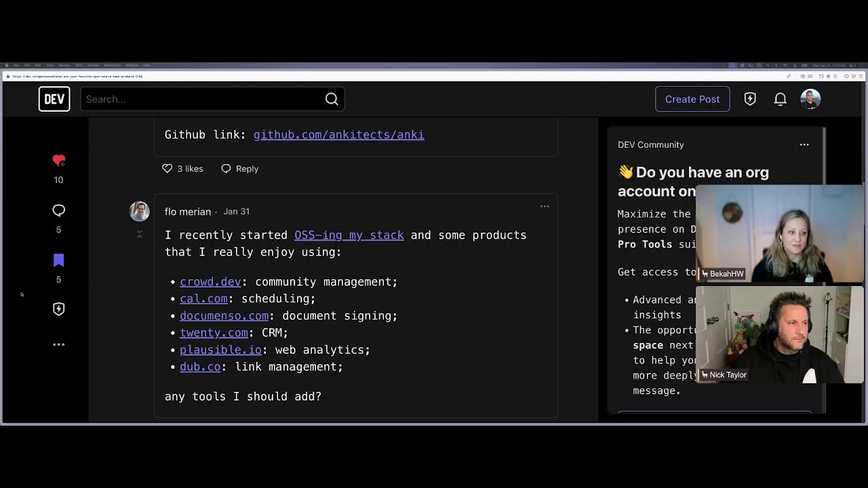Open the user profile avatar menu
Screen dimensions: 868x488
point(810,99)
